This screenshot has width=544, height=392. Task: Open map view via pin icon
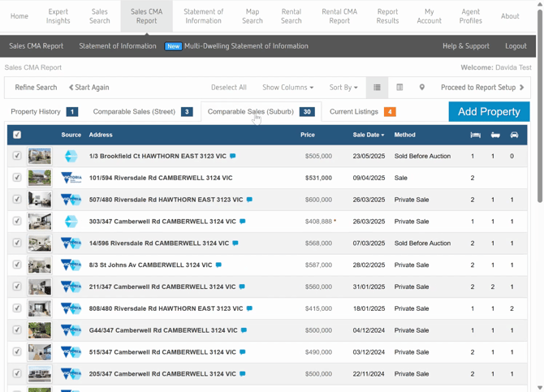[x=421, y=88]
